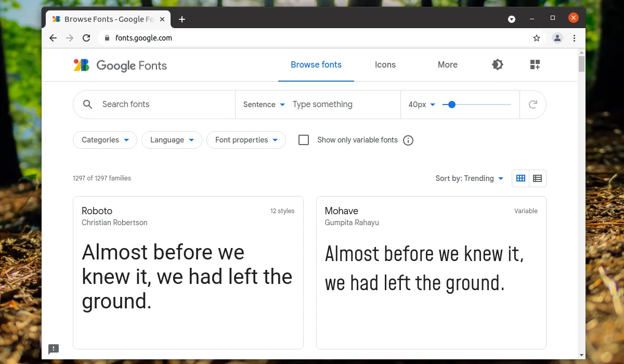Bookmark this page with the star icon
Viewport: 624px width, 364px height.
pyautogui.click(x=537, y=38)
